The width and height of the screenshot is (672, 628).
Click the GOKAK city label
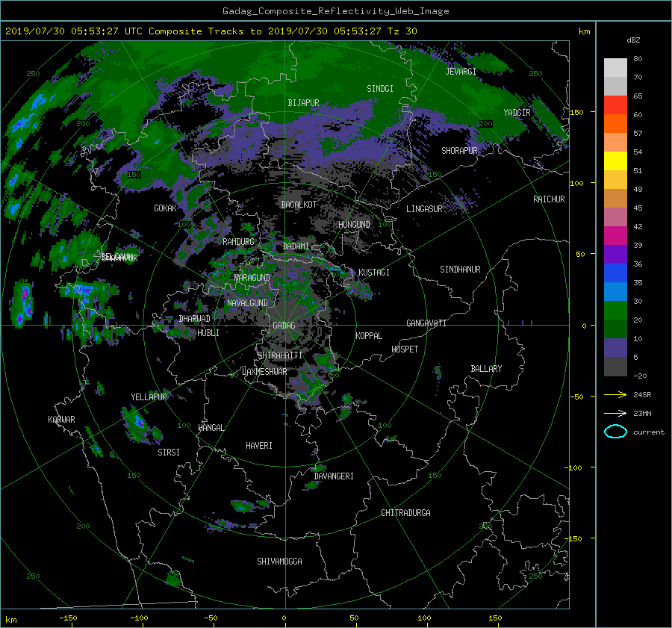(166, 208)
